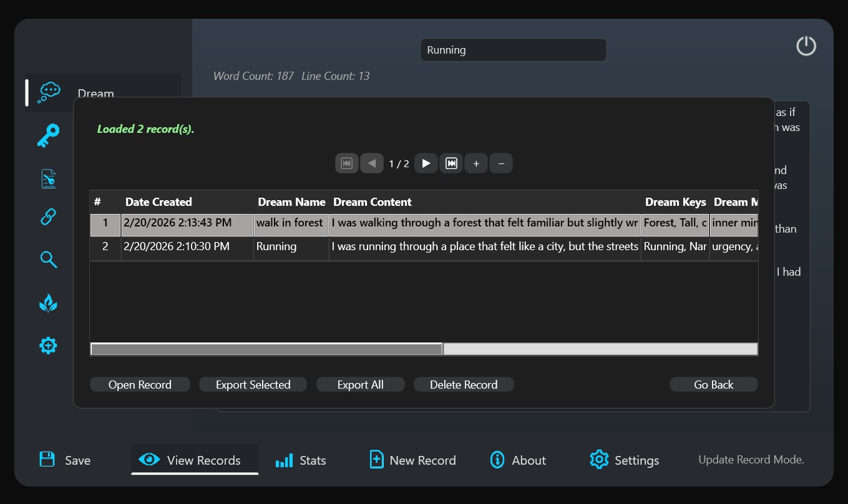Click the dream title field containing Running
The width and height of the screenshot is (848, 504).
pyautogui.click(x=513, y=50)
